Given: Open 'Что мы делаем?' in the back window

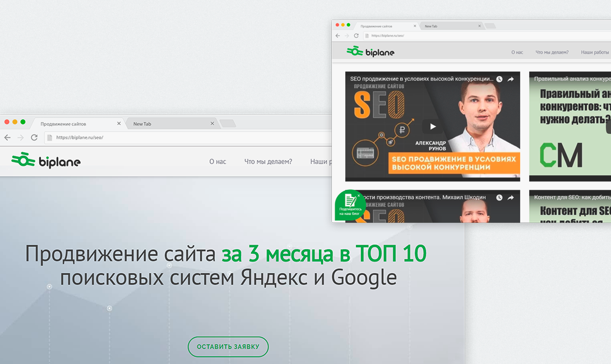Looking at the screenshot, I should 268,162.
